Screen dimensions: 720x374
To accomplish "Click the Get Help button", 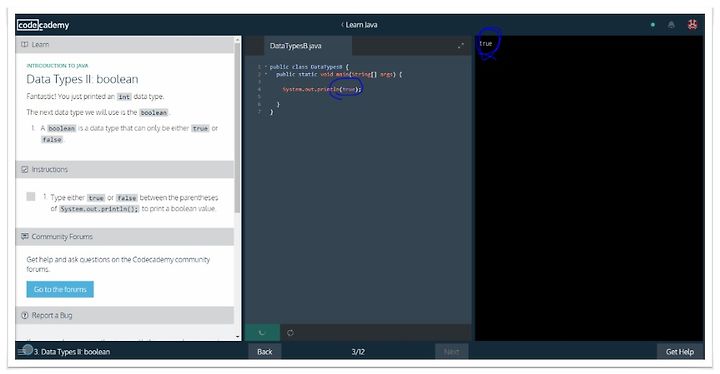I will 680,352.
